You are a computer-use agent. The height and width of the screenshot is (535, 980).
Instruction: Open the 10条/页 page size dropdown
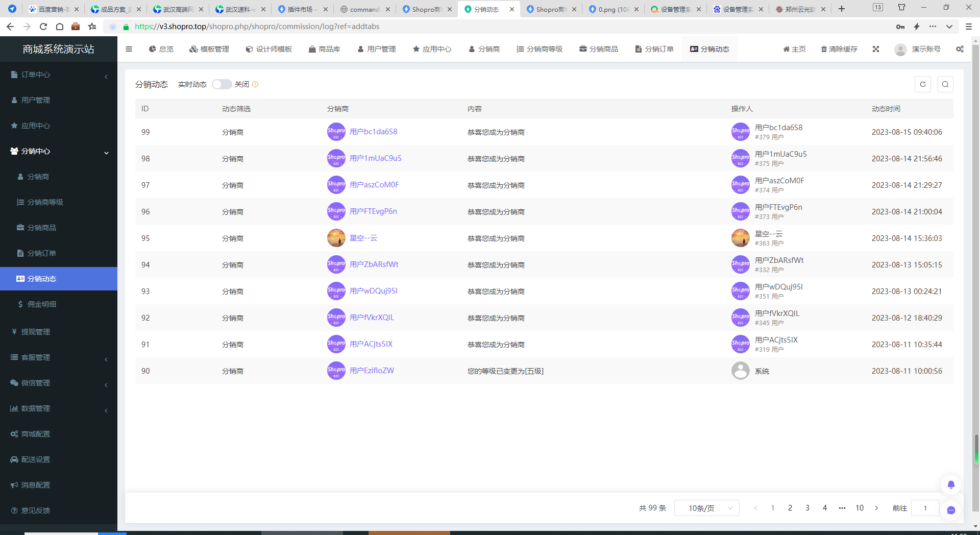point(707,508)
